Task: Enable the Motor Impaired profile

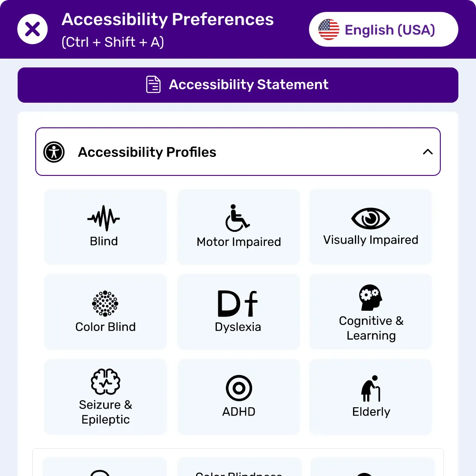Action: (238, 227)
